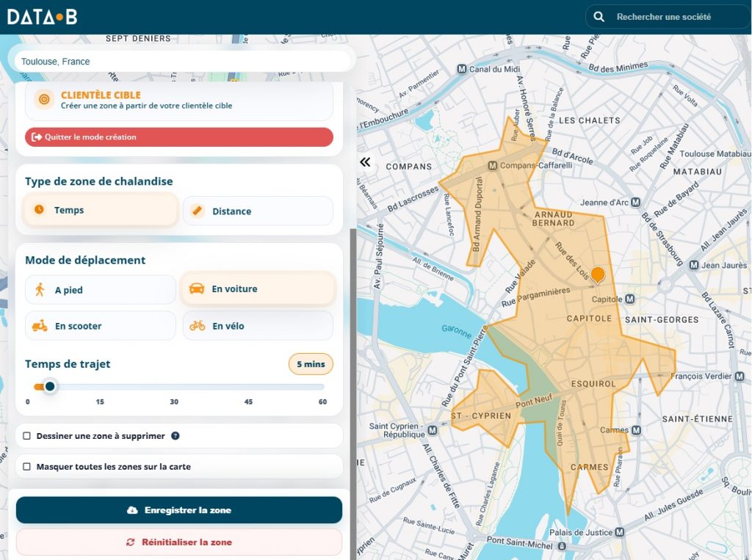Click Réinitialiser la zone button

point(179,542)
